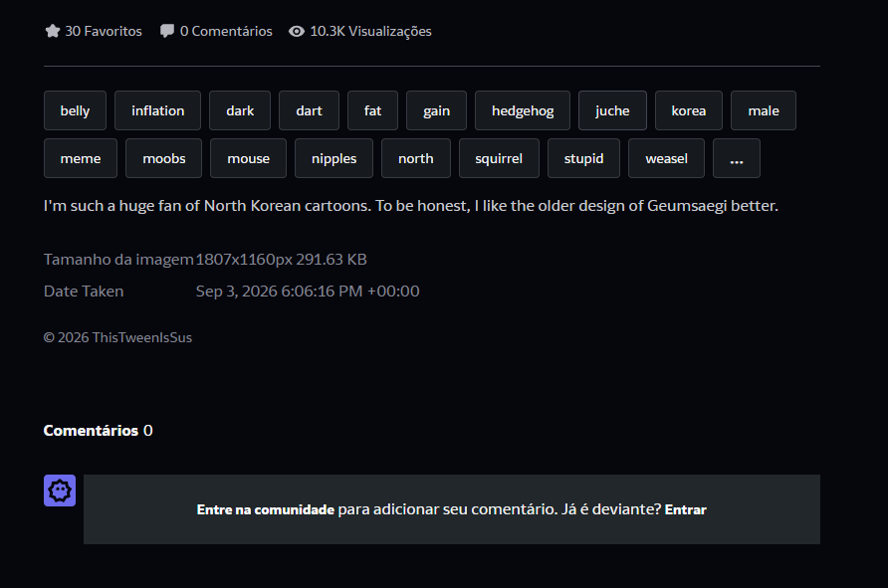Click the 30 Favoritos count text
Image resolution: width=888 pixels, height=588 pixels.
[104, 31]
